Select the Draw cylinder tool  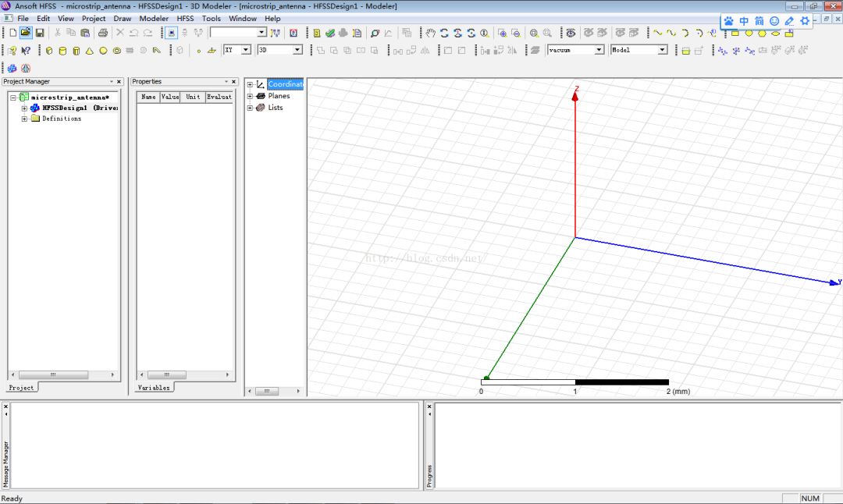pyautogui.click(x=62, y=51)
